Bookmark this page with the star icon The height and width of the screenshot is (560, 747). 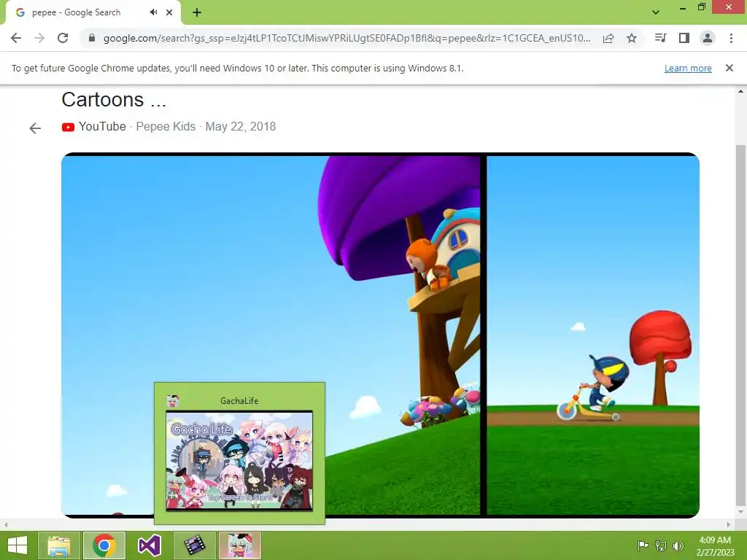[x=632, y=38]
